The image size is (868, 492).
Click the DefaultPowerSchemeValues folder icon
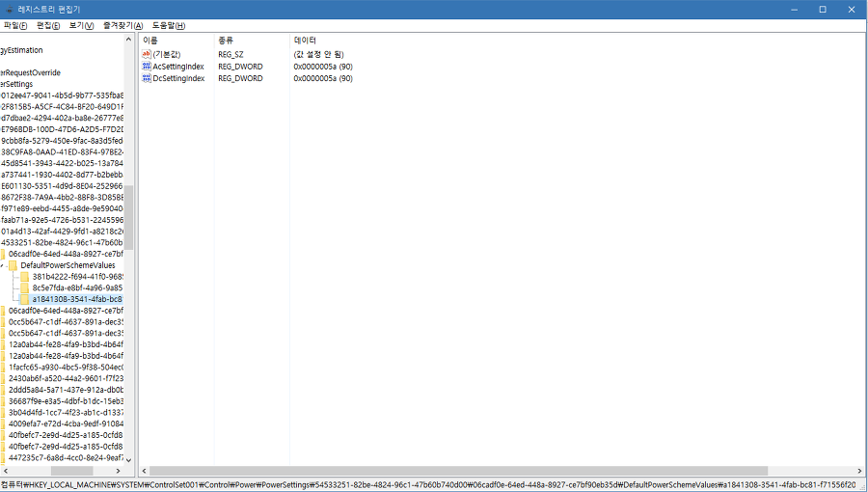coord(14,265)
